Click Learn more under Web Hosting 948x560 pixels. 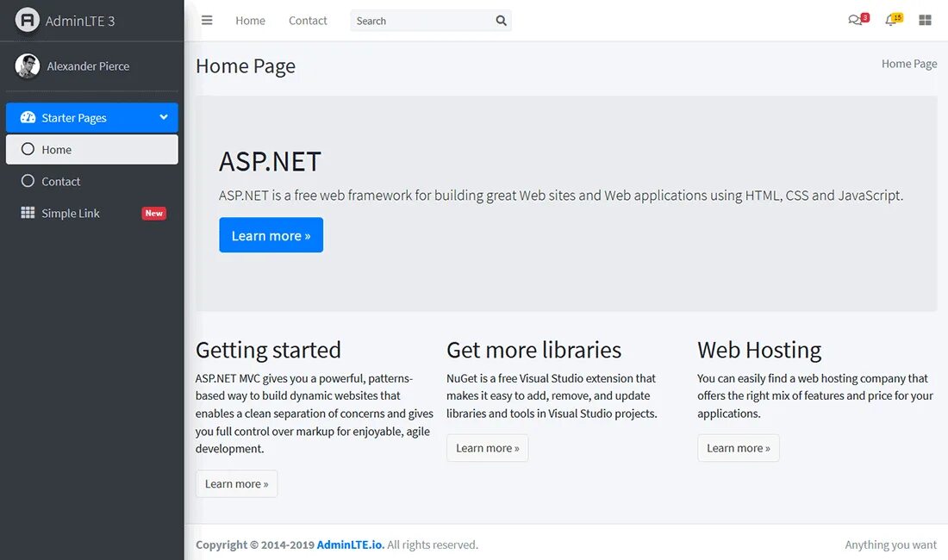(739, 448)
